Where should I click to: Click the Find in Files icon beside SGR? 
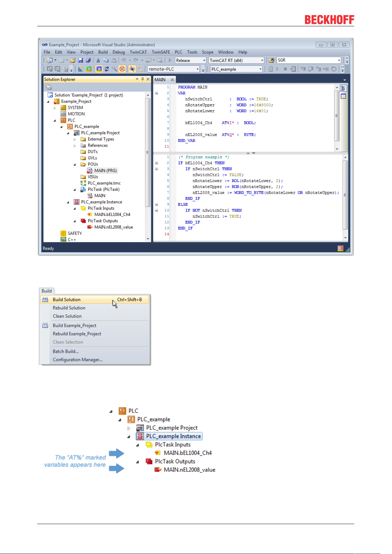tap(271, 60)
